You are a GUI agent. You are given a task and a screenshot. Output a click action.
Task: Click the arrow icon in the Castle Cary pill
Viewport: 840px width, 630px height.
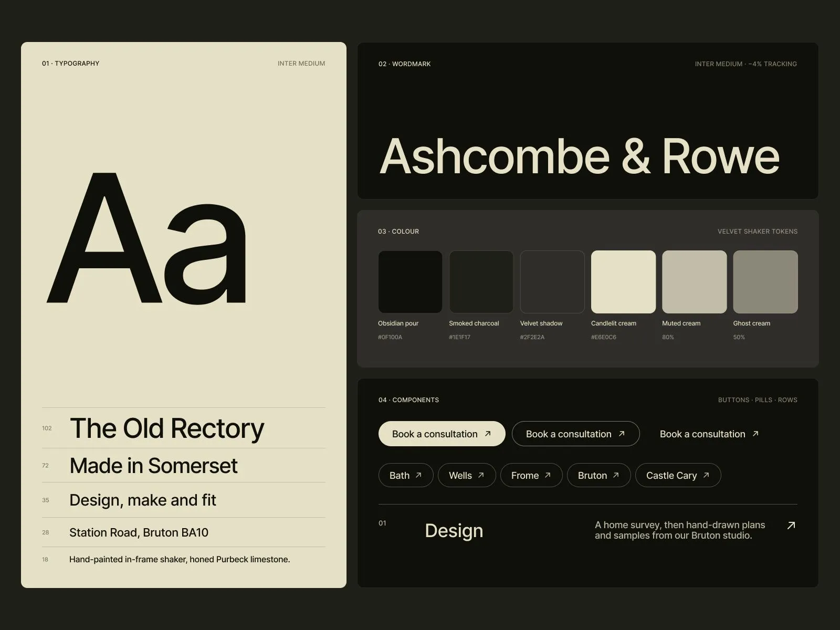click(x=706, y=475)
